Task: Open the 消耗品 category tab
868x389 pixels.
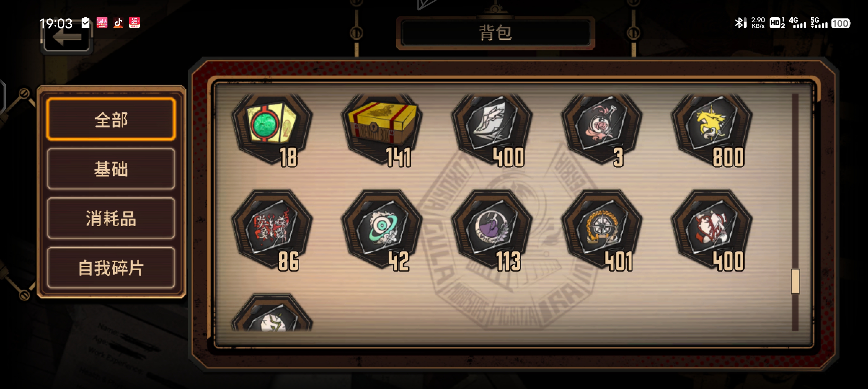Action: [x=111, y=218]
